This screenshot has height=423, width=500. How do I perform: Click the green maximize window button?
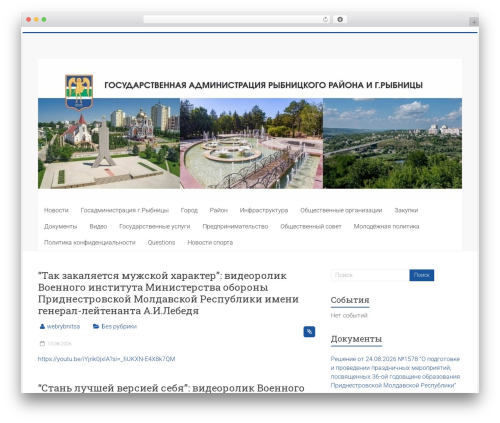pyautogui.click(x=44, y=19)
